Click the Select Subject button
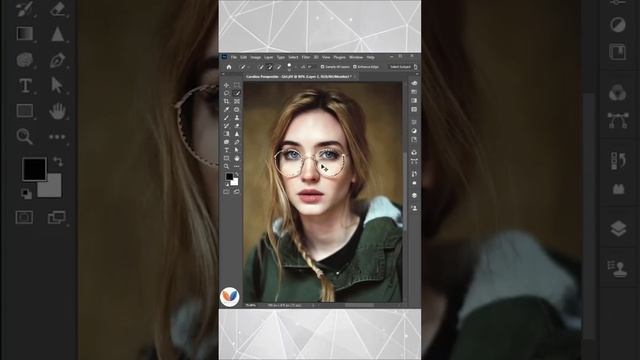This screenshot has height=360, width=640. pos(400,67)
